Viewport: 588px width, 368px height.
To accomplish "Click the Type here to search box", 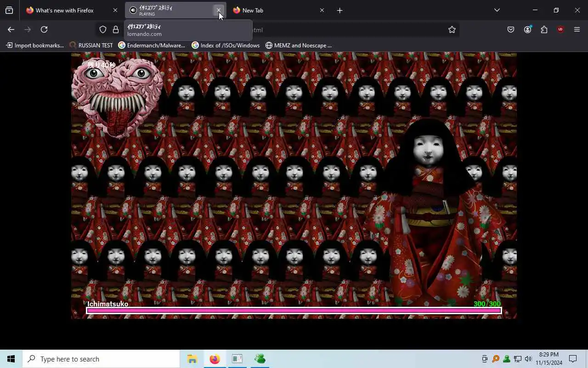I will pyautogui.click(x=101, y=359).
